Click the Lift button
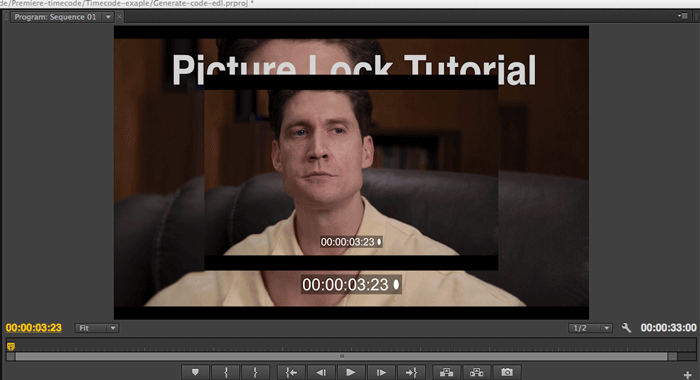The image size is (700, 380). coord(446,372)
